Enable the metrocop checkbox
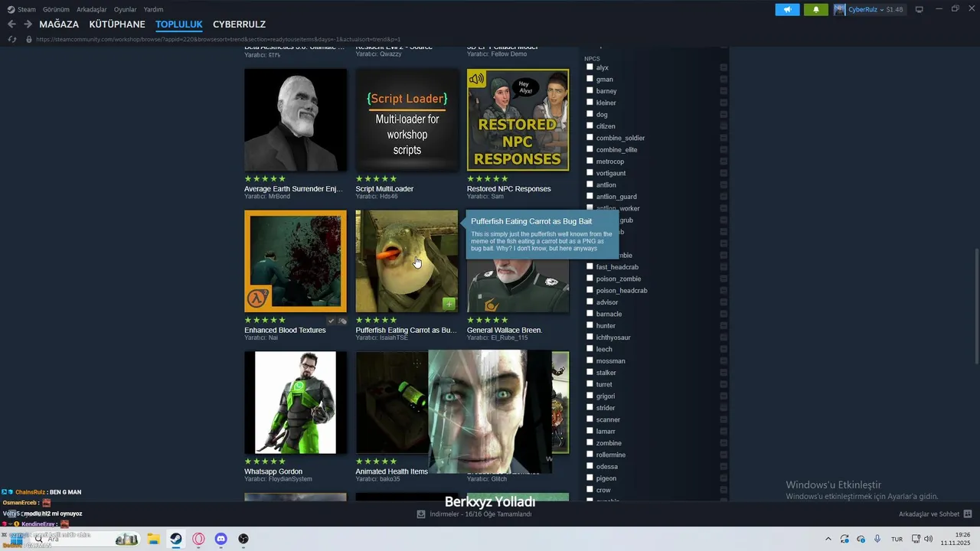 pos(590,161)
